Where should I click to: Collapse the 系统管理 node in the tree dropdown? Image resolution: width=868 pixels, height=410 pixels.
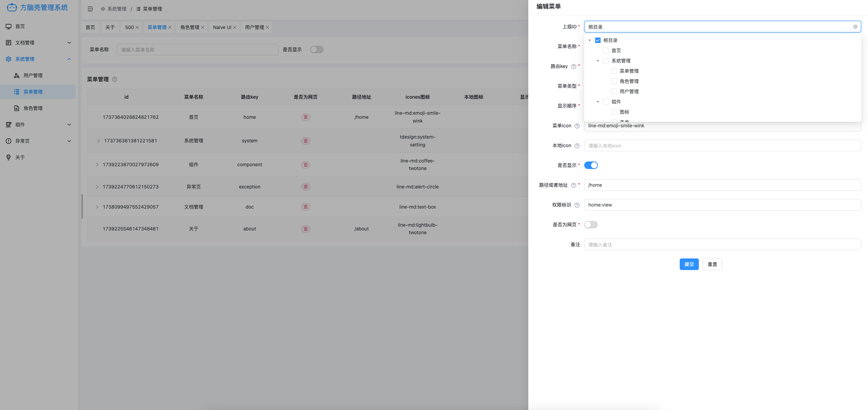click(598, 61)
